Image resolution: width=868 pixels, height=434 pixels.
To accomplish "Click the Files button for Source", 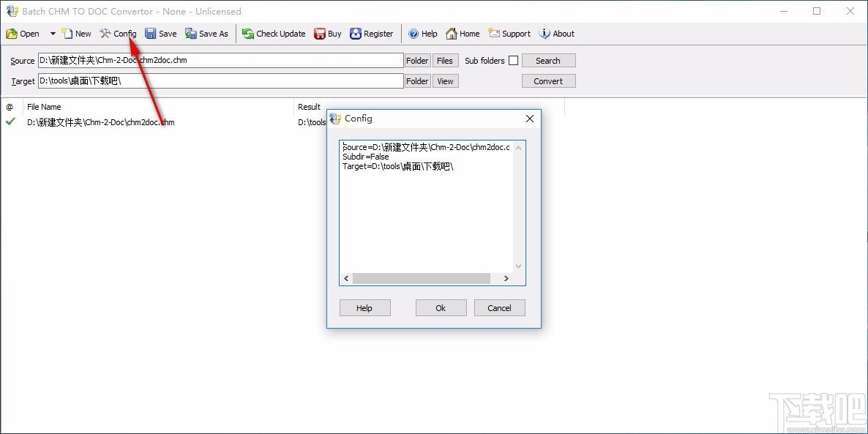I will pos(445,60).
